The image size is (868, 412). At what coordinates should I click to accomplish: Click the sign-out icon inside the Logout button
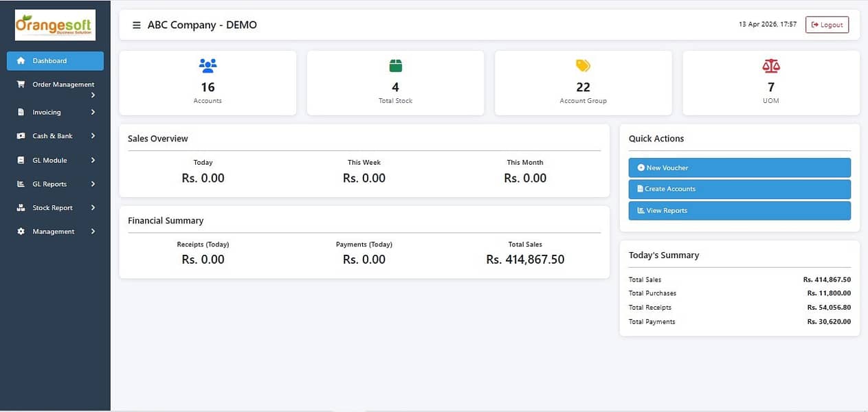[x=815, y=25]
